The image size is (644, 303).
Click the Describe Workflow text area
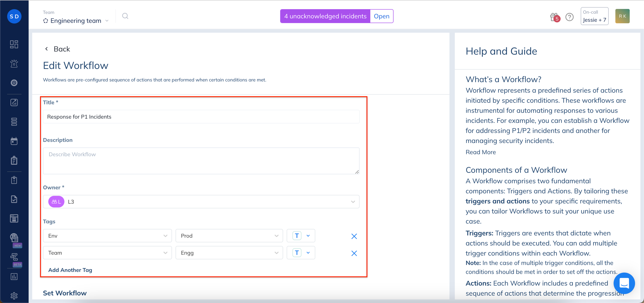point(201,161)
